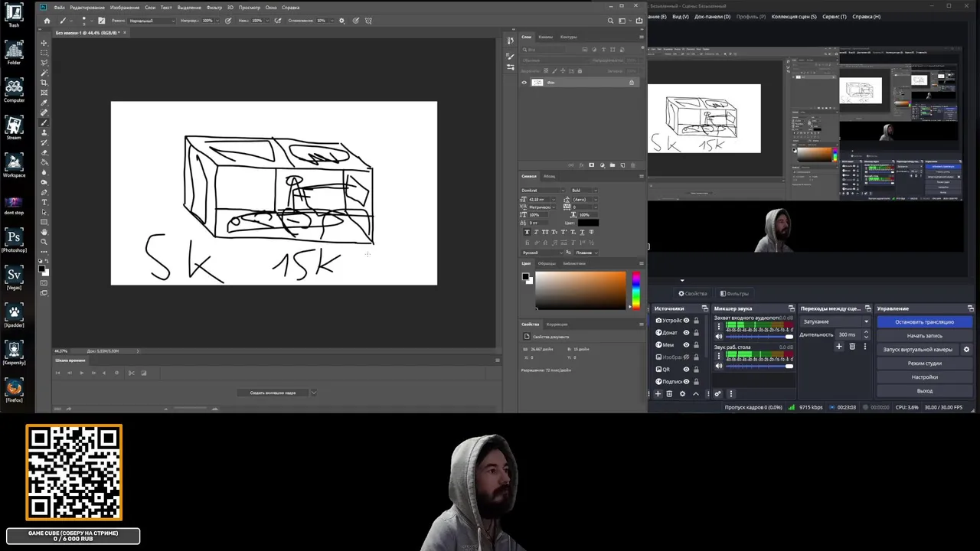Select the Type tool in Photoshop toolbar

click(x=44, y=202)
